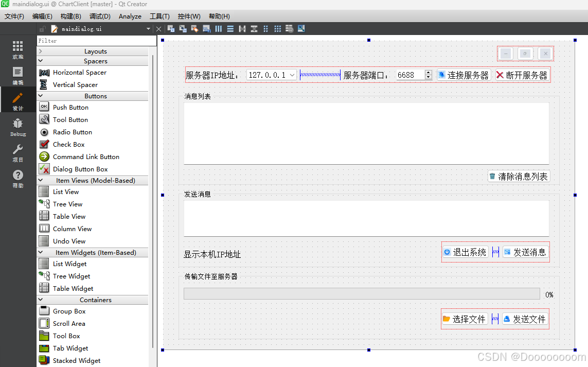Select the Check Box widget
Image resolution: width=588 pixels, height=367 pixels.
pyautogui.click(x=67, y=144)
